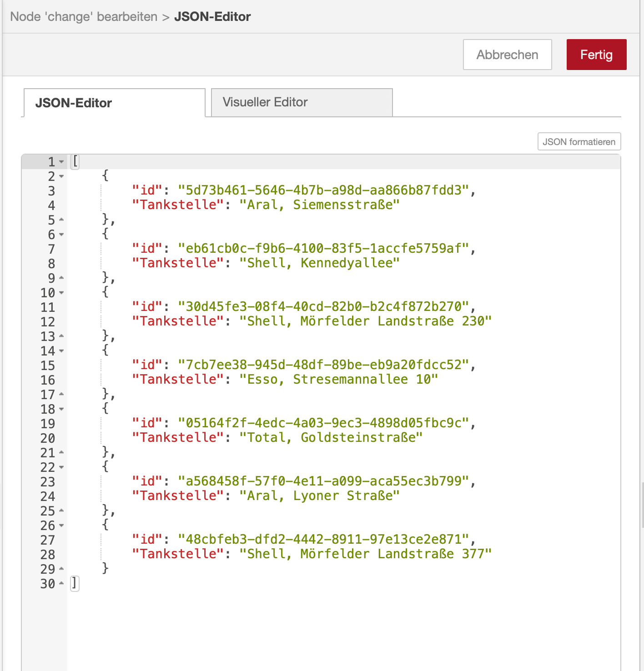Collapse the object fold at line 22

pyautogui.click(x=61, y=467)
